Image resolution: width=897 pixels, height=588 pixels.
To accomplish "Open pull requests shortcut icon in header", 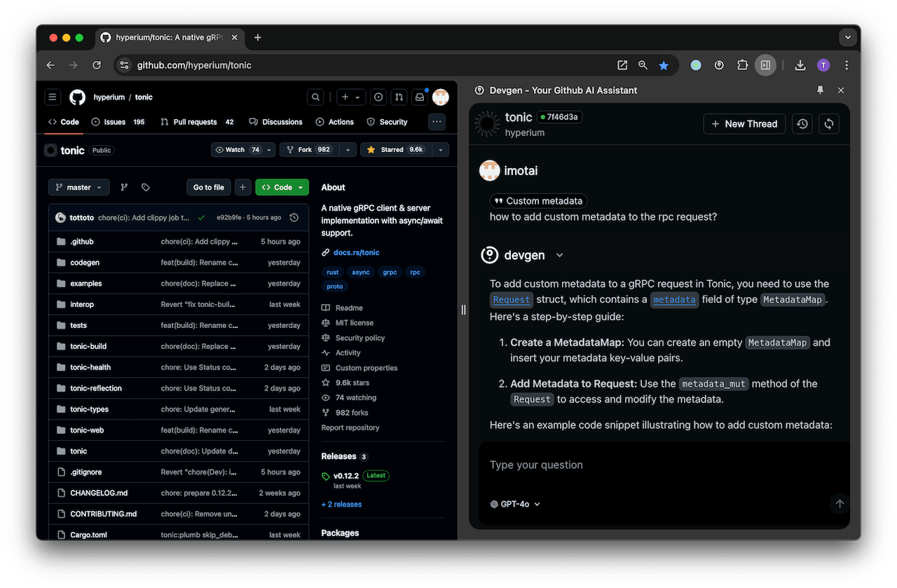I will pyautogui.click(x=399, y=97).
